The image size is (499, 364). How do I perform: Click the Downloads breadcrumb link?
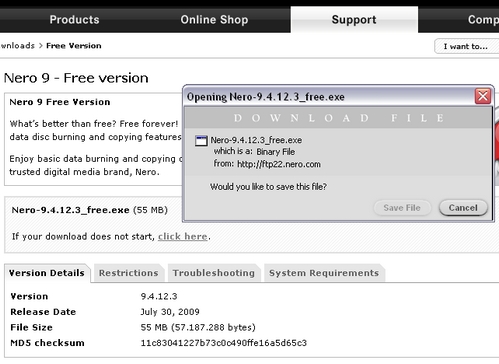point(17,46)
